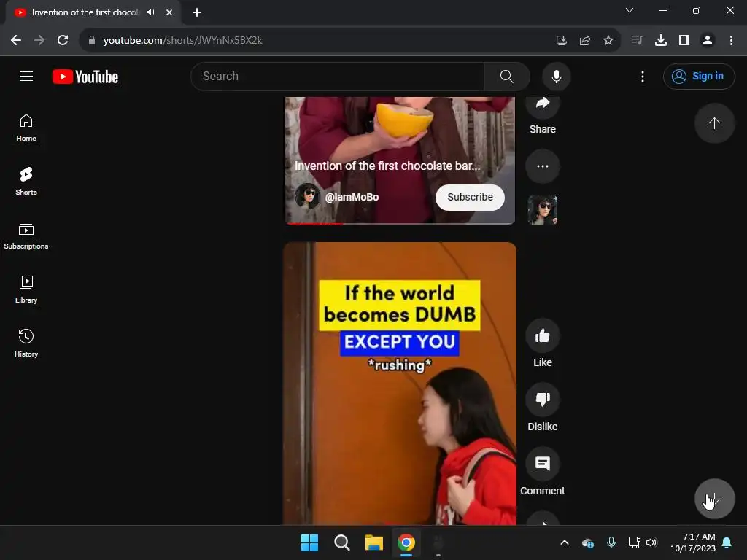The width and height of the screenshot is (747, 560).
Task: Toggle Chrome side panel
Action: click(684, 41)
